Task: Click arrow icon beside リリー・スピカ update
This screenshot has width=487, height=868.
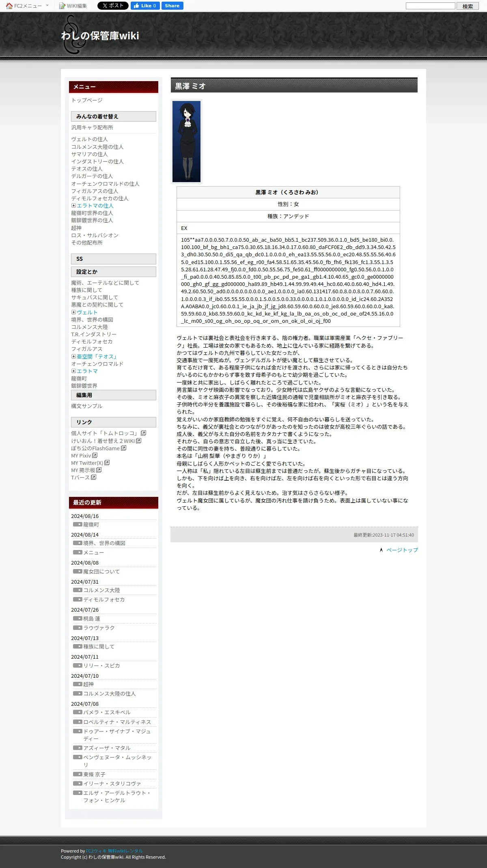Action: 78,666
